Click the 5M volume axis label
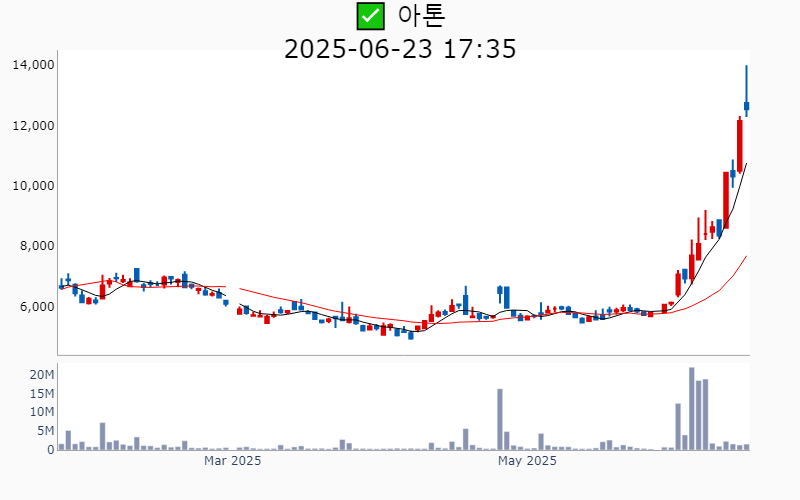 point(45,431)
